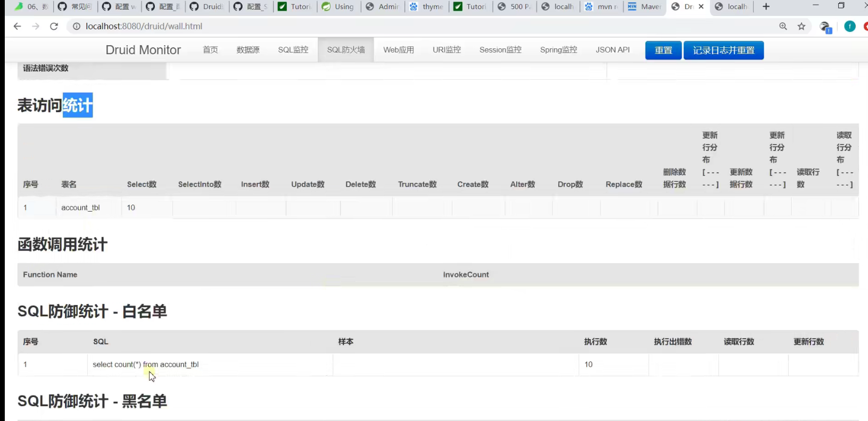Open the Spring监控 menu item

pyautogui.click(x=559, y=50)
